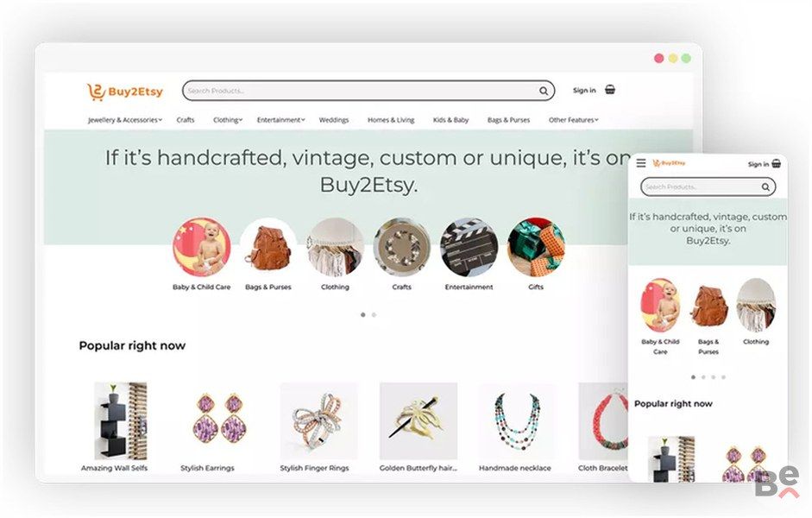Click the Buy2Etsy desktop logo

click(x=125, y=92)
